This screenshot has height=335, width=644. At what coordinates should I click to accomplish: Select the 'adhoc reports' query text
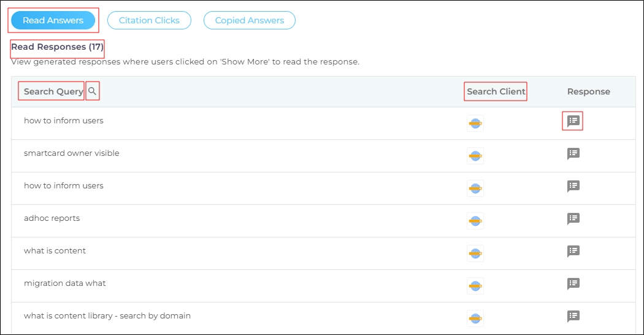[52, 218]
